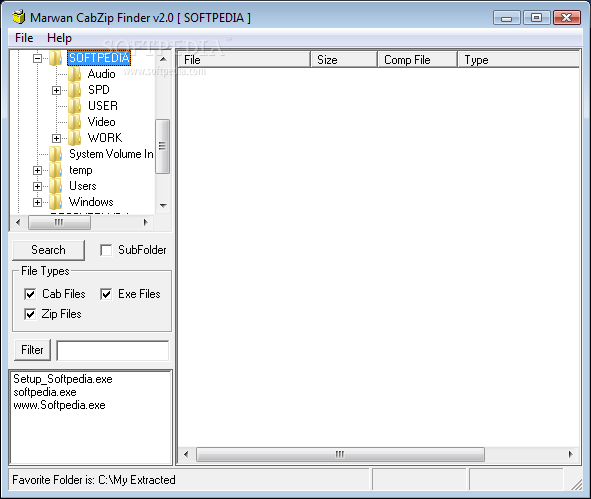
Task: Uncheck the Exe Files checkbox
Action: click(106, 294)
